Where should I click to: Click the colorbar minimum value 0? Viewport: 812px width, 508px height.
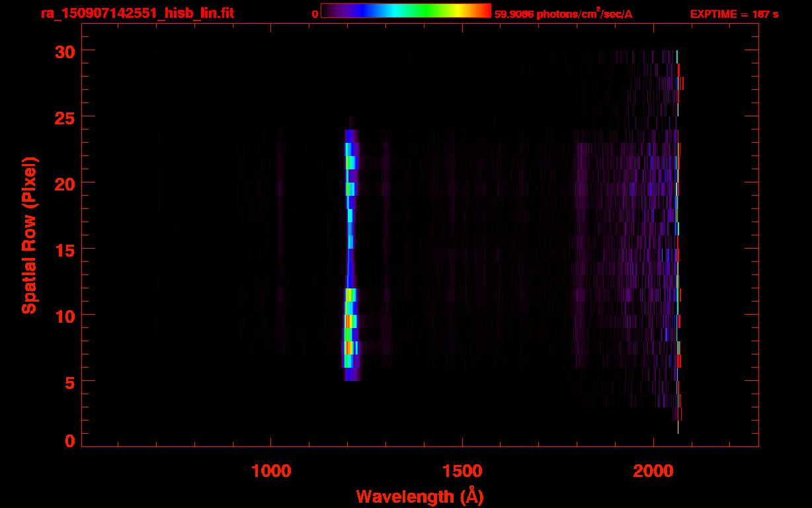point(315,15)
